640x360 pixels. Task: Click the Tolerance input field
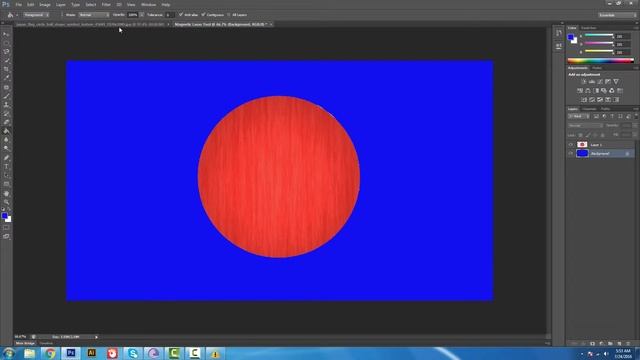[169, 15]
